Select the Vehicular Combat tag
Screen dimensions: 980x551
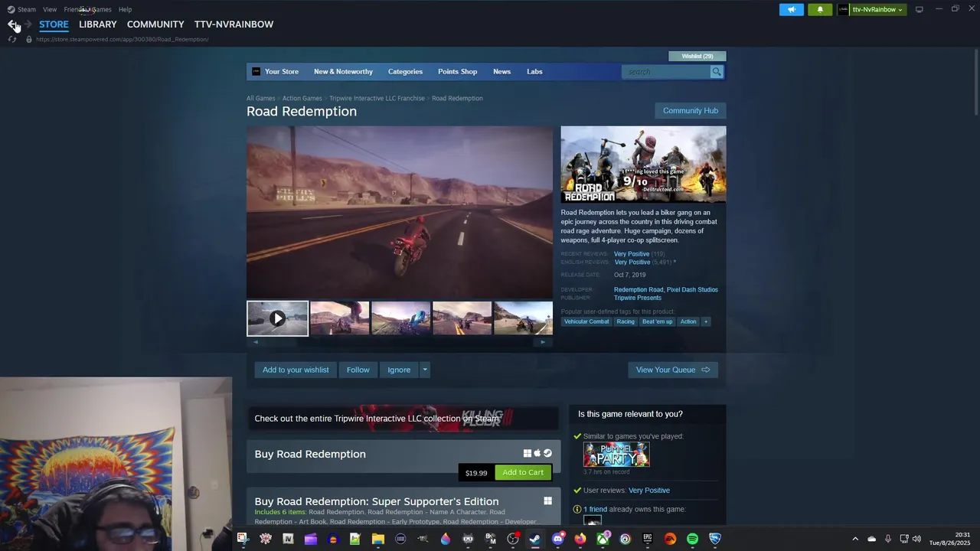click(586, 321)
